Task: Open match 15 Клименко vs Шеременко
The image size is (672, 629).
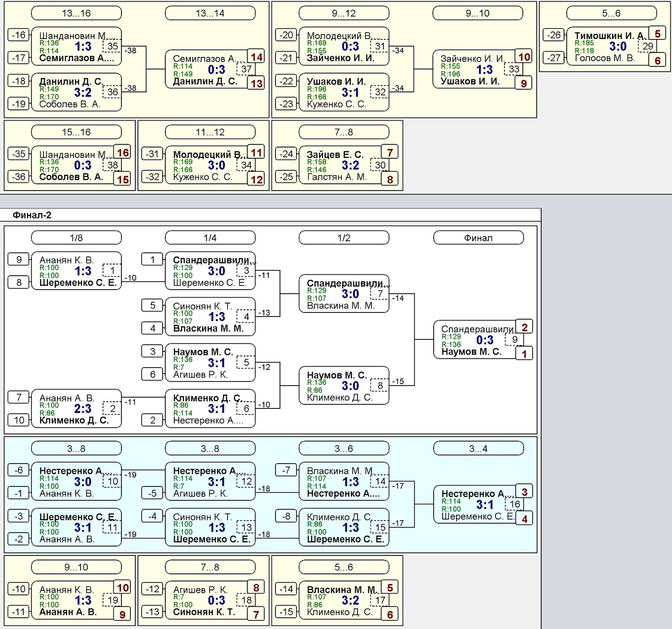Action: pos(344,528)
